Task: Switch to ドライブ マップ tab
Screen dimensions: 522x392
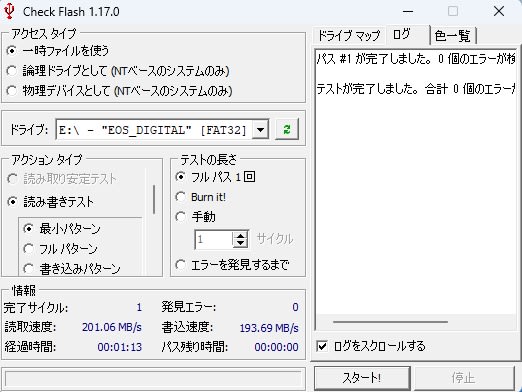Action: click(x=349, y=36)
